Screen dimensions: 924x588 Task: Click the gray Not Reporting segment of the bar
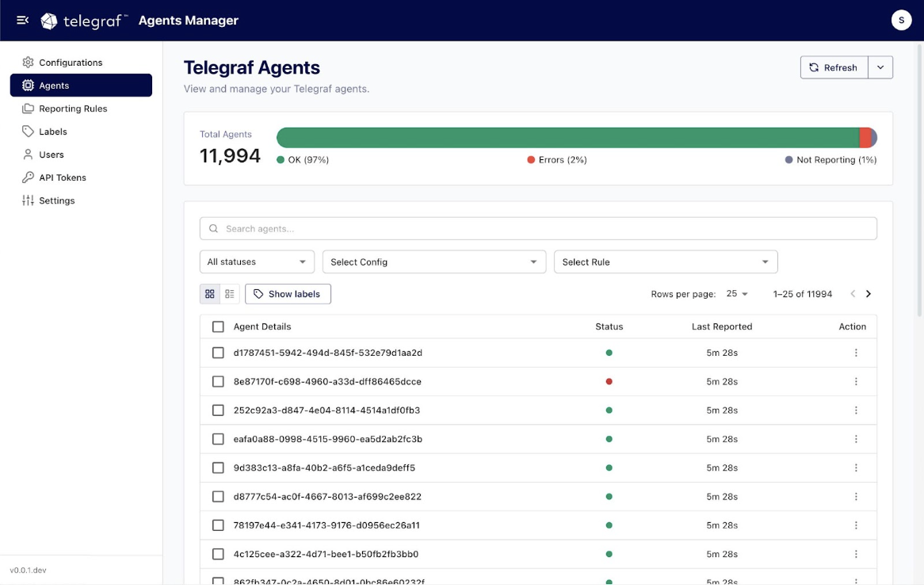874,138
